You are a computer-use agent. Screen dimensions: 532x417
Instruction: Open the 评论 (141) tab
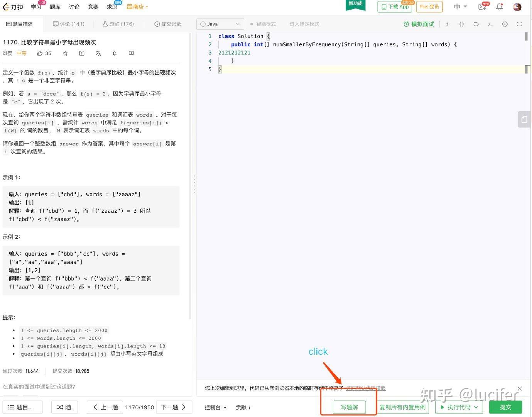pos(69,24)
